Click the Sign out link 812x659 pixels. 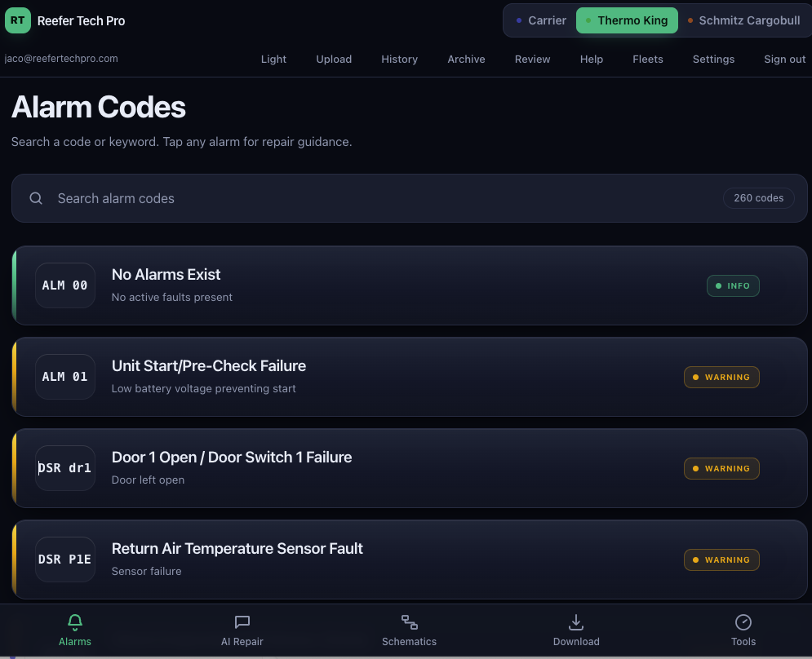click(784, 59)
